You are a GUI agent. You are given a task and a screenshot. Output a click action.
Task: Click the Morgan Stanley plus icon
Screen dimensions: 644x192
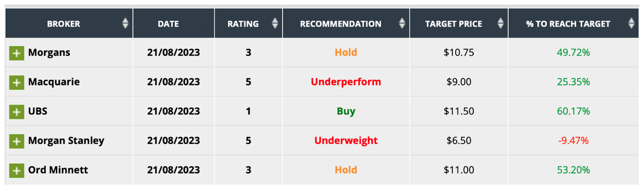click(17, 141)
